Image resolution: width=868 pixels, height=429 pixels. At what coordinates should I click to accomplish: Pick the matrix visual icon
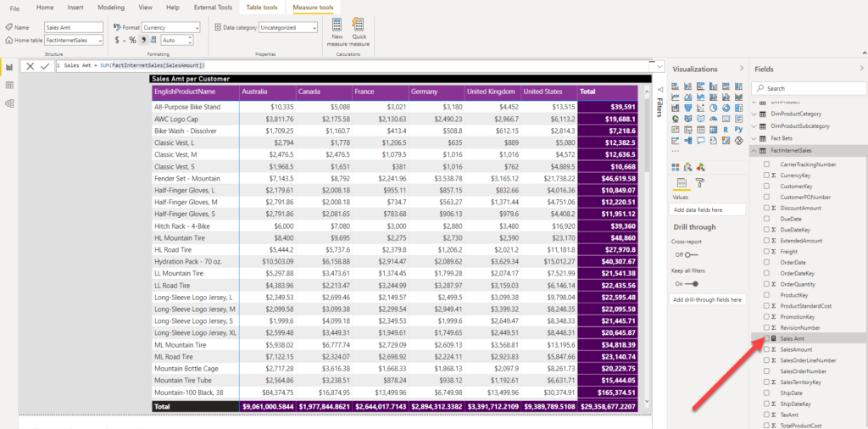(x=713, y=130)
